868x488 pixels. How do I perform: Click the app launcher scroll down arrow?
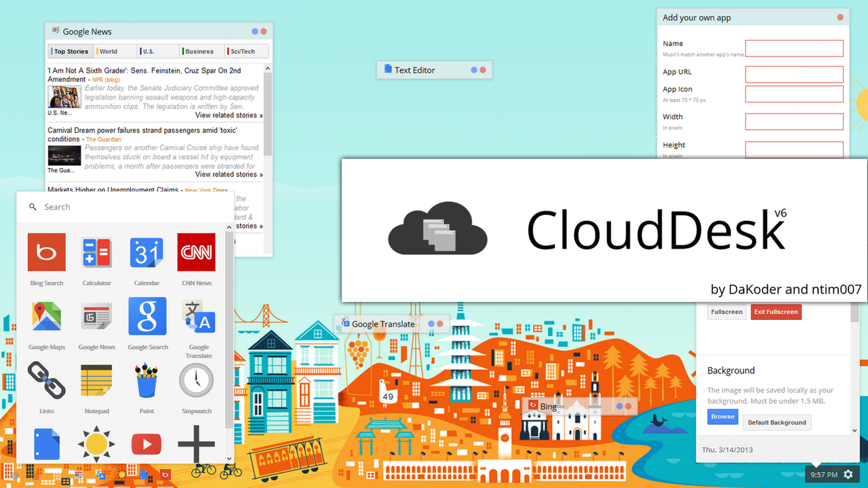tap(229, 459)
